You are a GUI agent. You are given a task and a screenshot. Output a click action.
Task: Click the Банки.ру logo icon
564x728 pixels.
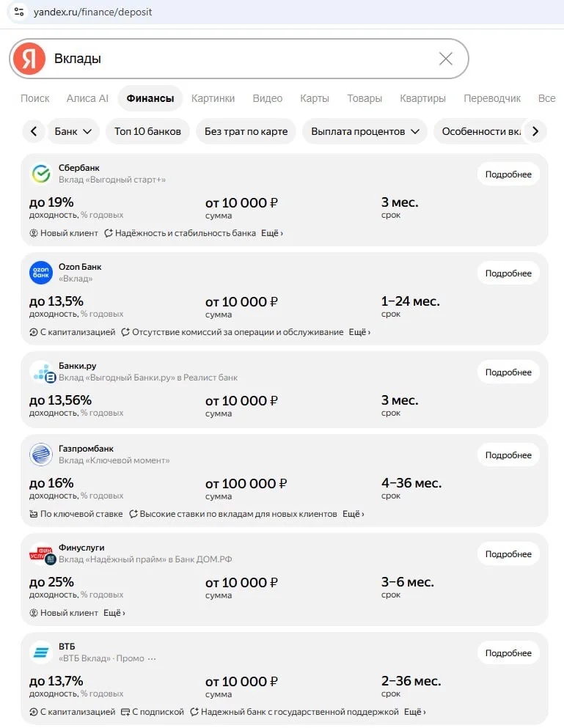coord(43,372)
